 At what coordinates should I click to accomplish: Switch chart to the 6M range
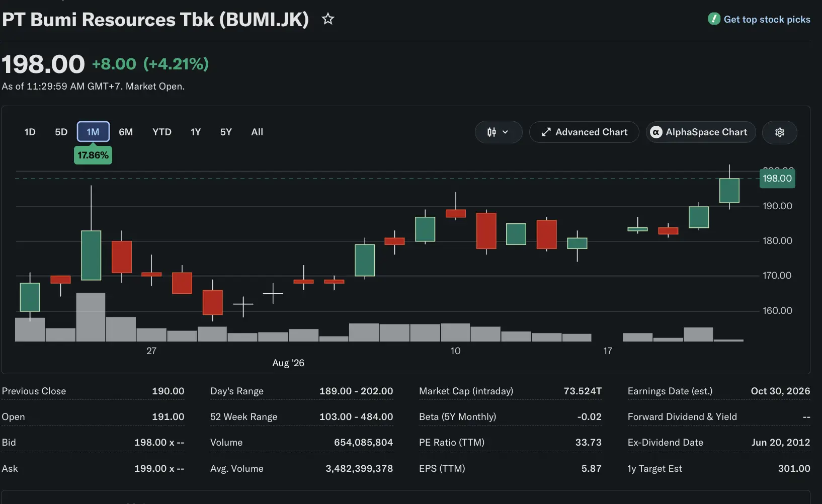pos(126,132)
